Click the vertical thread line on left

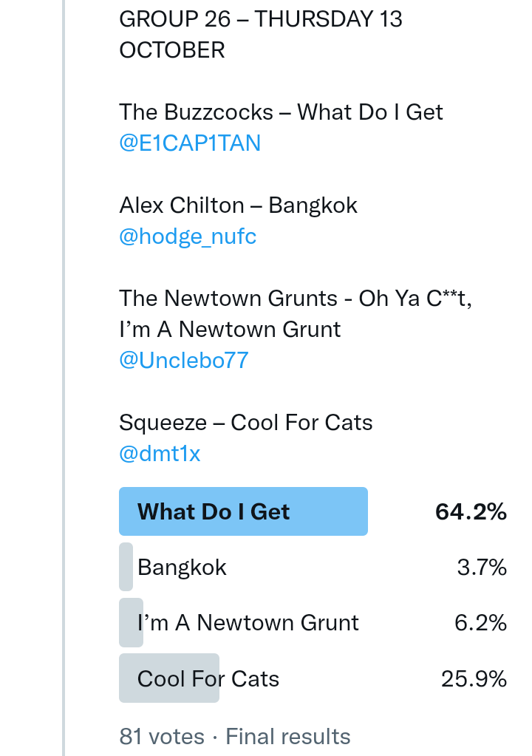click(x=64, y=370)
